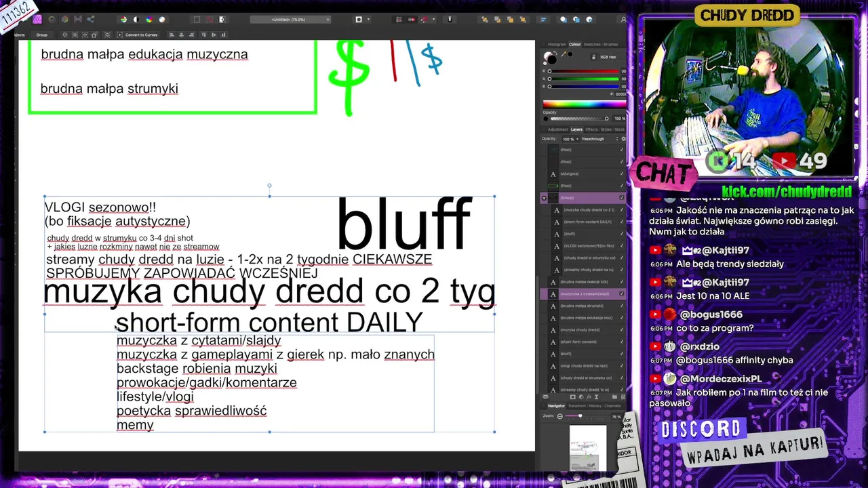Screen dimensions: 868x488
Task: Click the Mask Layer icon below the layers
Action: 573,397
